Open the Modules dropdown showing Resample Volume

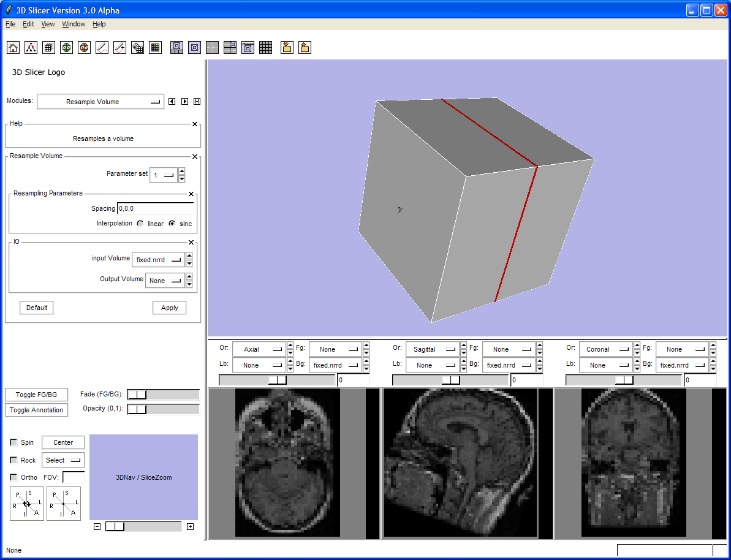(100, 102)
